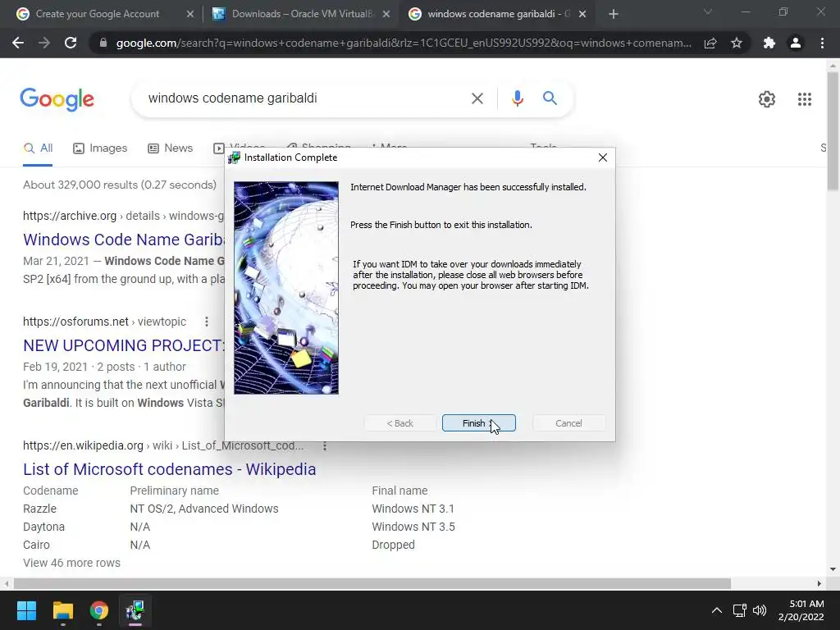Click the Chrome address bar URL
This screenshot has height=630, width=840.
coord(404,43)
